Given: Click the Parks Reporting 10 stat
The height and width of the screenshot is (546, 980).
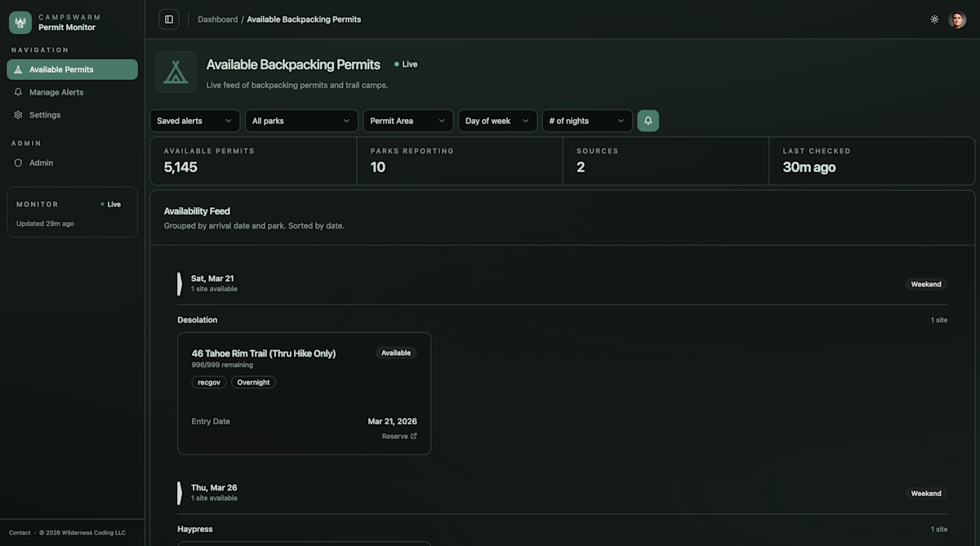Looking at the screenshot, I should tap(460, 161).
